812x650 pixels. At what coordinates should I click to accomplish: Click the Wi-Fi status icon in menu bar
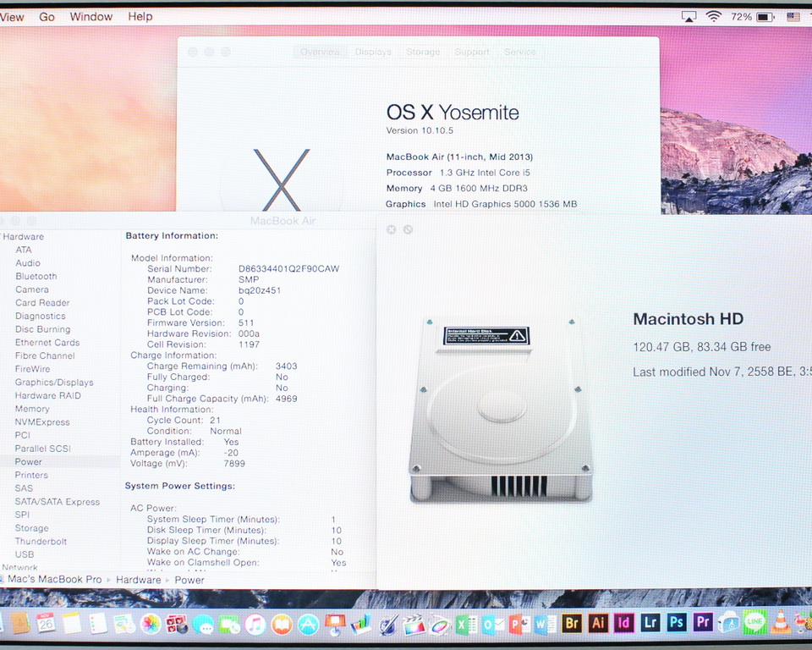point(714,17)
